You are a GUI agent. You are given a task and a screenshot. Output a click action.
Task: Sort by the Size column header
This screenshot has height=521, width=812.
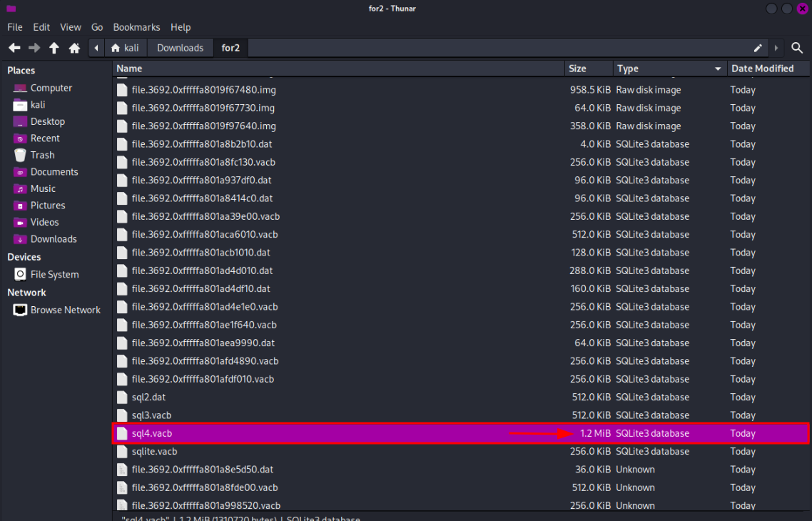[x=589, y=69]
